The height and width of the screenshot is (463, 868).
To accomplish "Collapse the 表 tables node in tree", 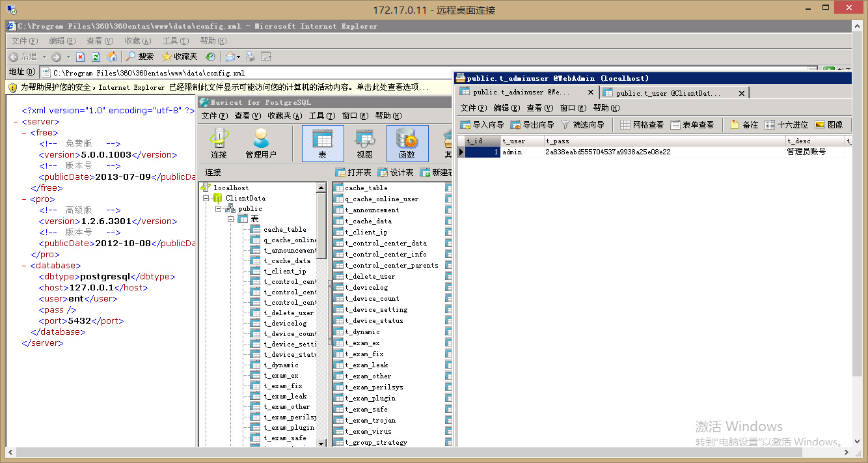I will 232,219.
